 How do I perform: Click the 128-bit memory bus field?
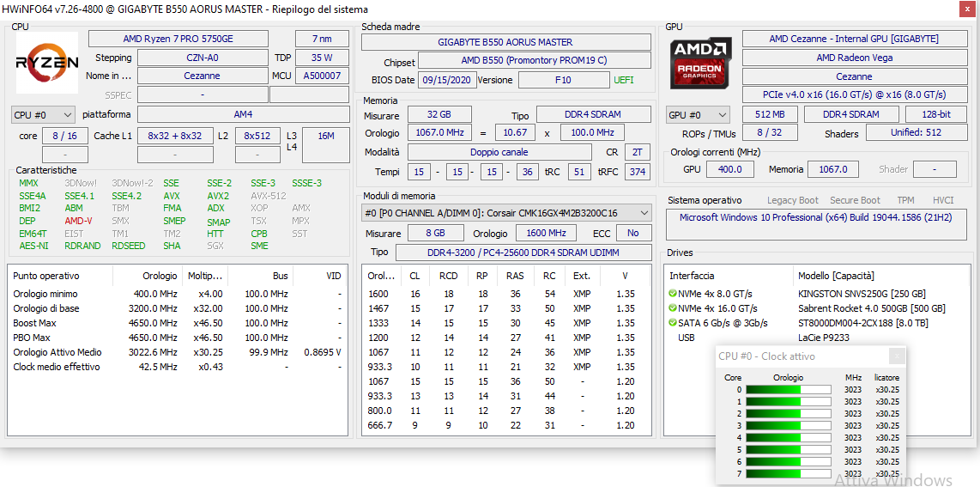pyautogui.click(x=935, y=115)
